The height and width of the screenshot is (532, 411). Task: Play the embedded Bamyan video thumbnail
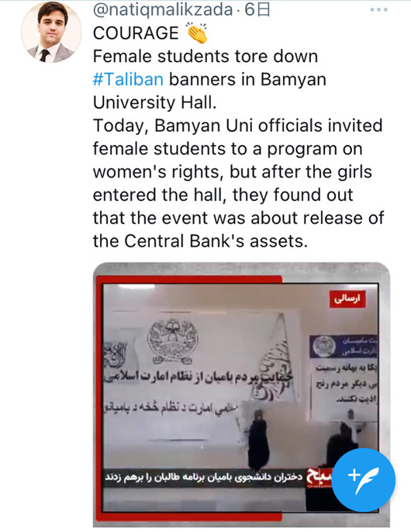(x=241, y=395)
